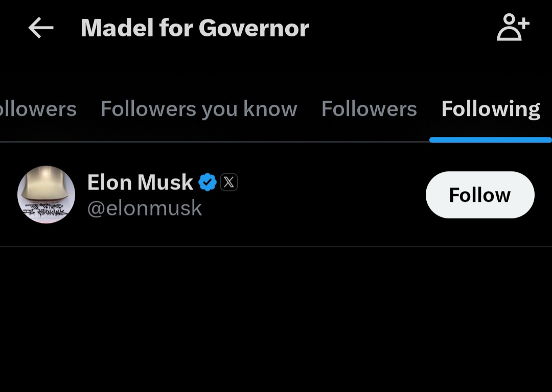
Task: Click the @elonmusk handle
Action: [145, 209]
